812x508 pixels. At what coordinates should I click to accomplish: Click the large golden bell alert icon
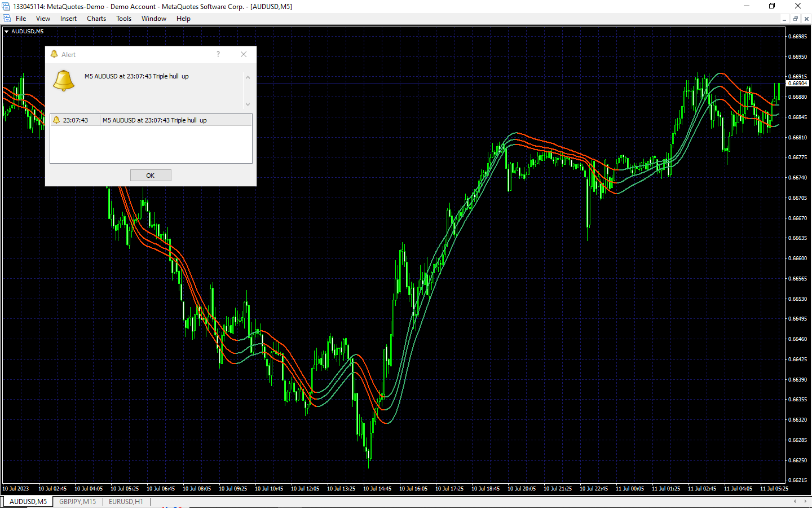coord(64,81)
